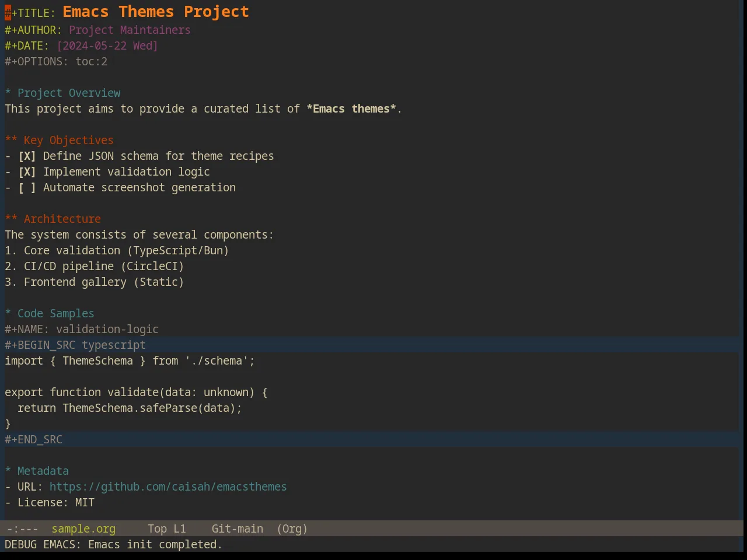Screen dimensions: 747x560
Task: Fold the #+BEGIN_SRC typescript block
Action: pyautogui.click(x=75, y=345)
